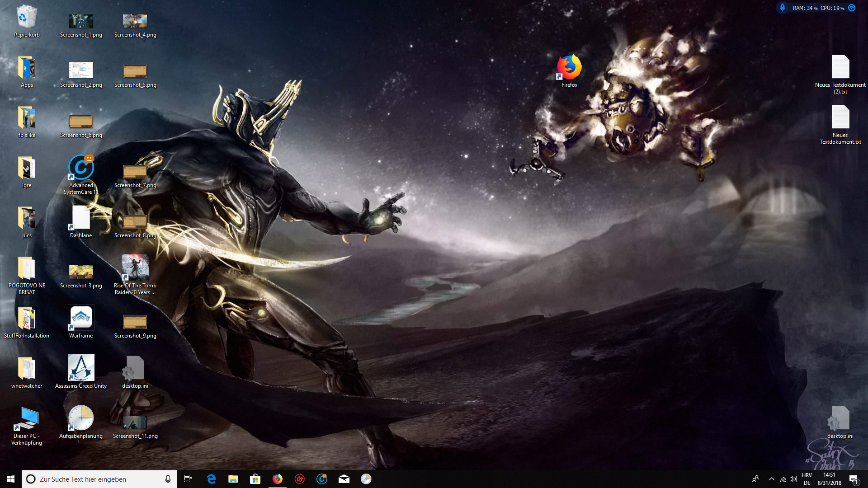The width and height of the screenshot is (868, 488).
Task: Open Microsoft Store from taskbar
Action: [x=255, y=479]
